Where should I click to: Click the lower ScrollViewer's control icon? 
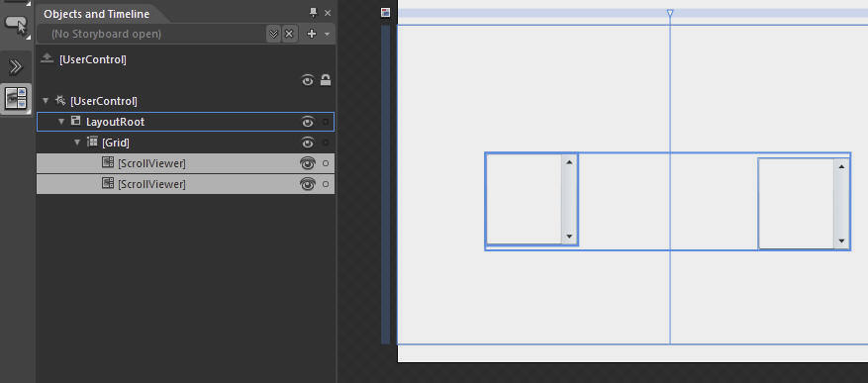tap(108, 183)
